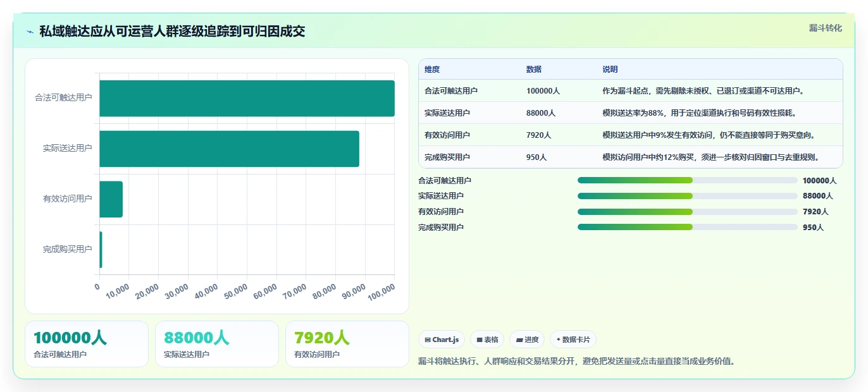
Task: Click the x-axis tick 50,000
Action: (x=236, y=291)
